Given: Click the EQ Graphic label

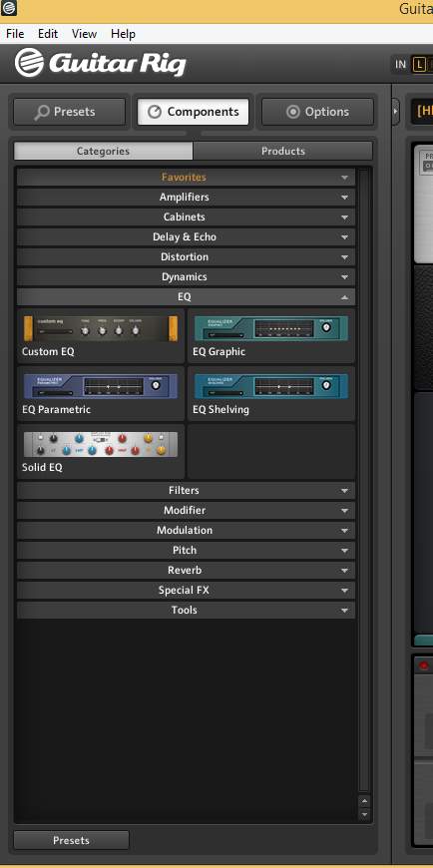Looking at the screenshot, I should point(219,351).
